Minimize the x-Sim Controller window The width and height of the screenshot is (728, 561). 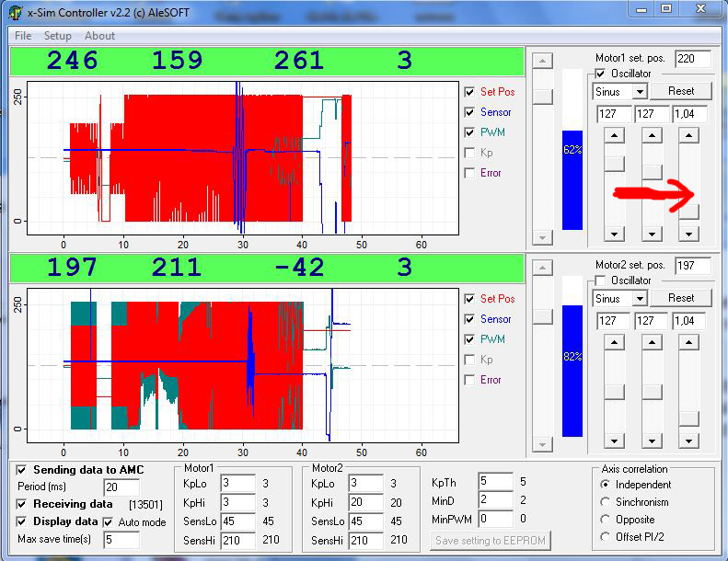coord(641,9)
